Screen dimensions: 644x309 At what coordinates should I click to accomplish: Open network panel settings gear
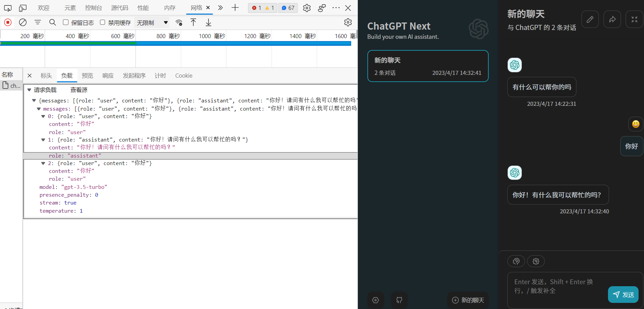click(348, 22)
